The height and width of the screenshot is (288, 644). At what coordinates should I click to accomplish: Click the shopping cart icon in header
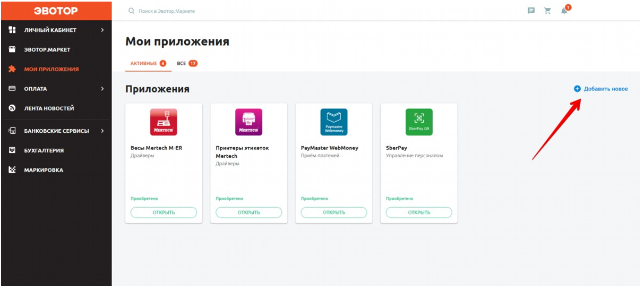point(547,11)
